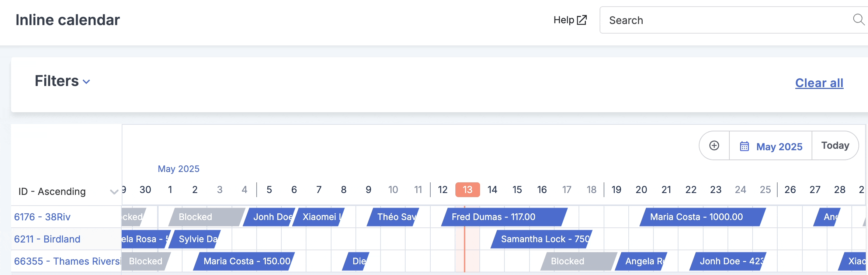The image size is (868, 275).
Task: Click the plus circle add icon
Action: tap(714, 145)
